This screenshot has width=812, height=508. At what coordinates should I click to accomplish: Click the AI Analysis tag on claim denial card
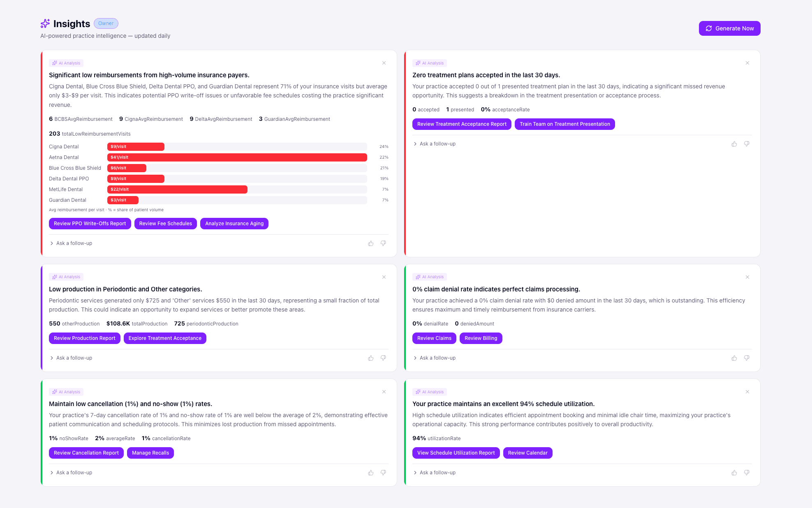point(430,277)
